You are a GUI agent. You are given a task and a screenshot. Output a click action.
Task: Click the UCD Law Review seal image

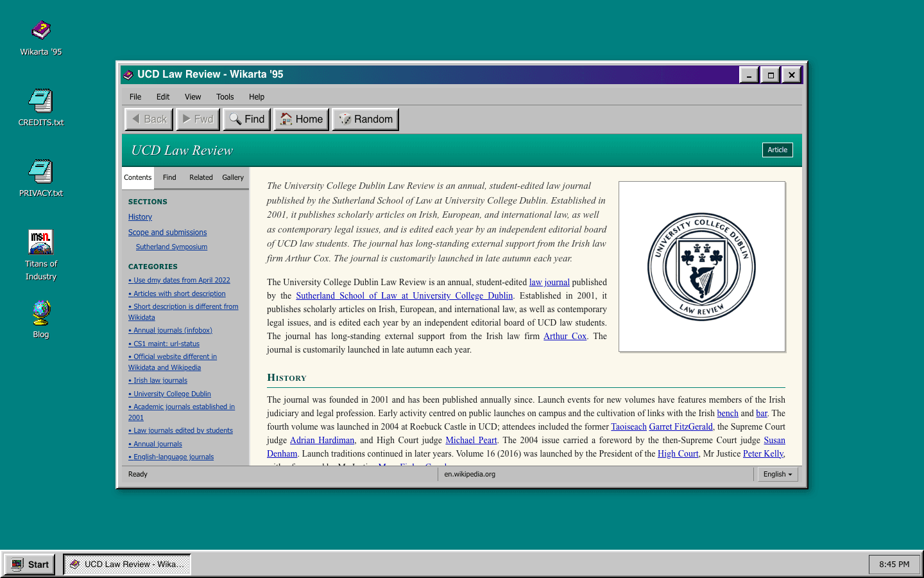[702, 267]
